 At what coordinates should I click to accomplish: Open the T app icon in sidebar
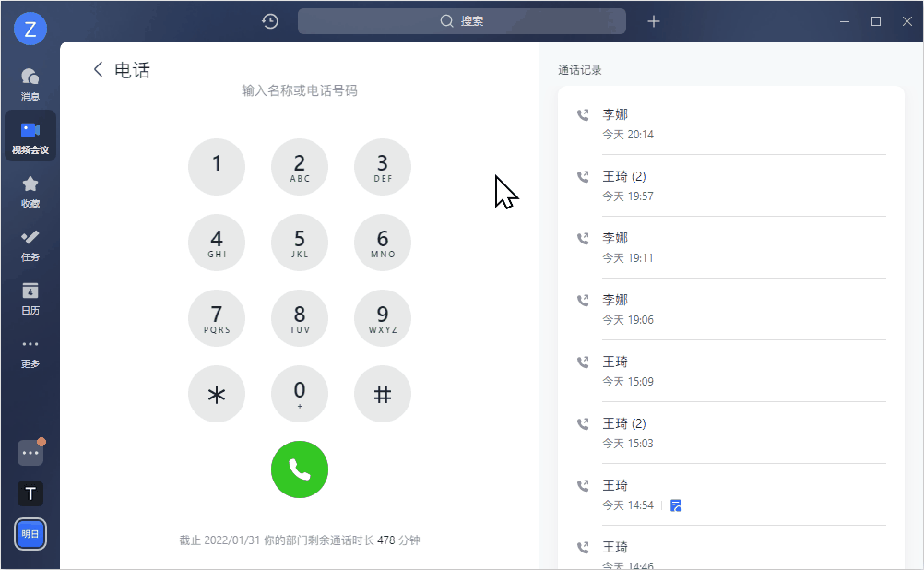point(30,493)
